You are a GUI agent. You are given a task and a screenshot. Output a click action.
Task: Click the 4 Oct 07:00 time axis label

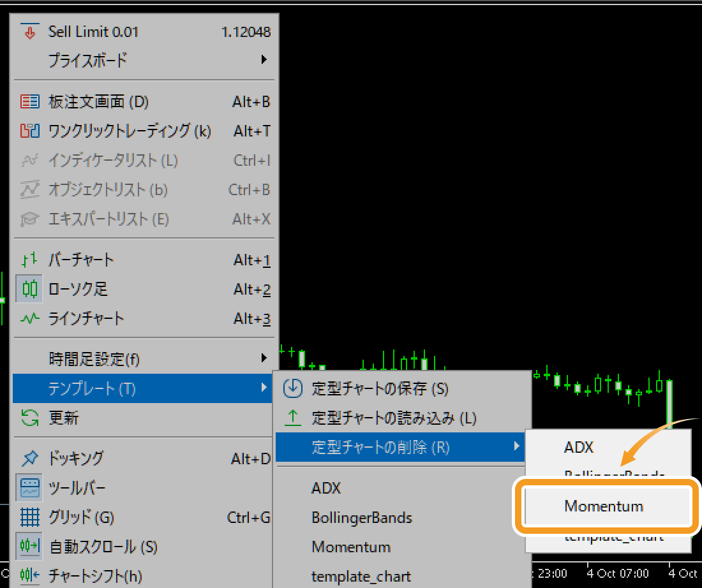(618, 573)
